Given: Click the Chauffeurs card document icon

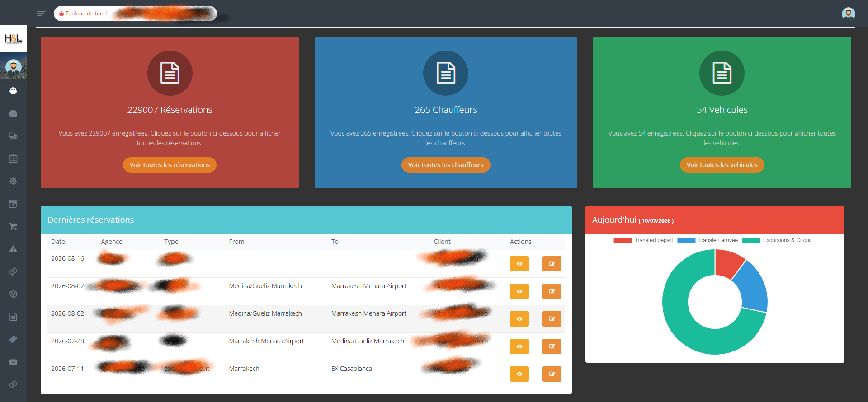Looking at the screenshot, I should tap(446, 73).
